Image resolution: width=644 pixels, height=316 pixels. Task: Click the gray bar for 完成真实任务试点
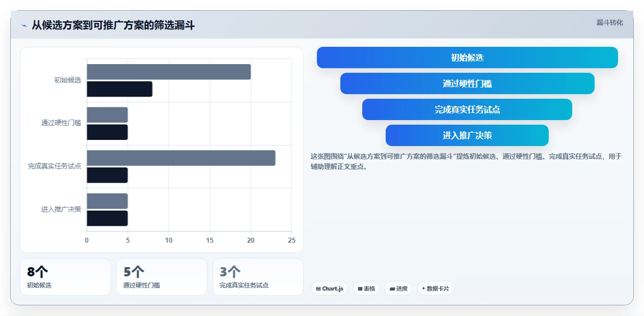[x=181, y=158]
